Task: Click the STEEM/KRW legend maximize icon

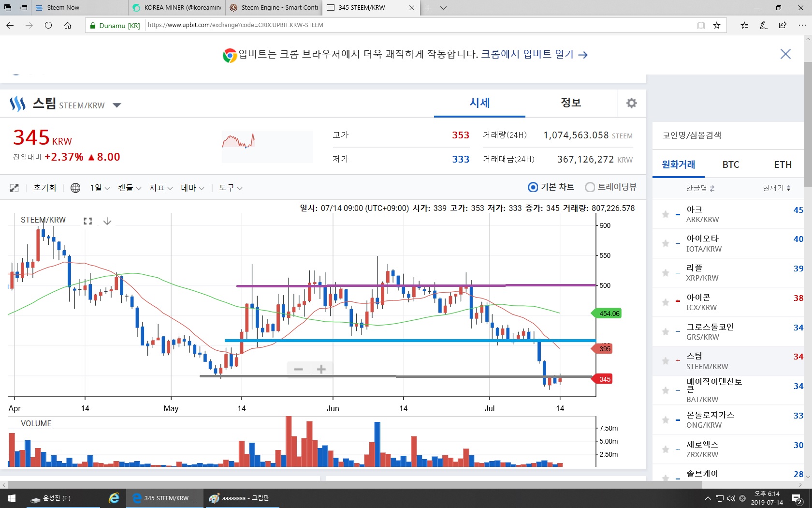Action: point(87,221)
